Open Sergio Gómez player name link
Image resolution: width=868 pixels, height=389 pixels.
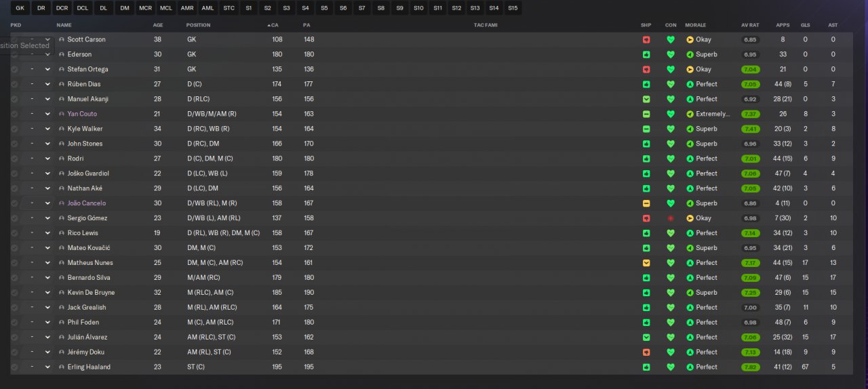[87, 218]
